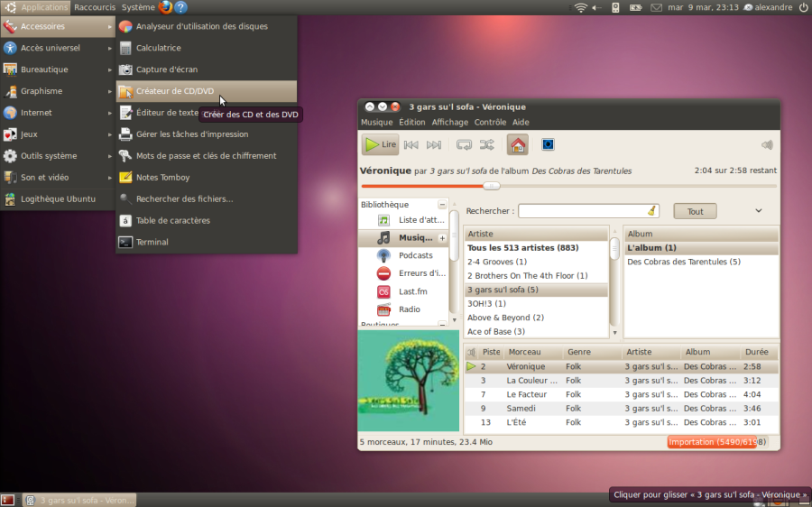The image size is (812, 507).
Task: Select the track Samedi
Action: [622, 408]
